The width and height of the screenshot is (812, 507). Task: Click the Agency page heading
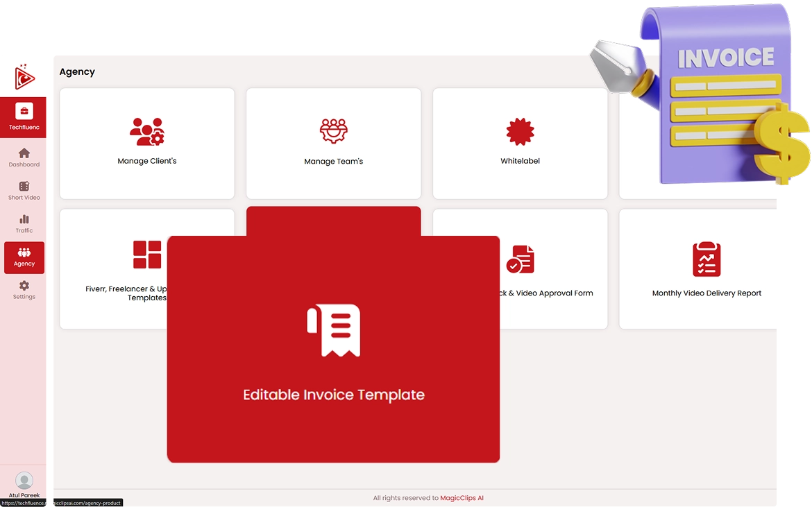point(77,72)
